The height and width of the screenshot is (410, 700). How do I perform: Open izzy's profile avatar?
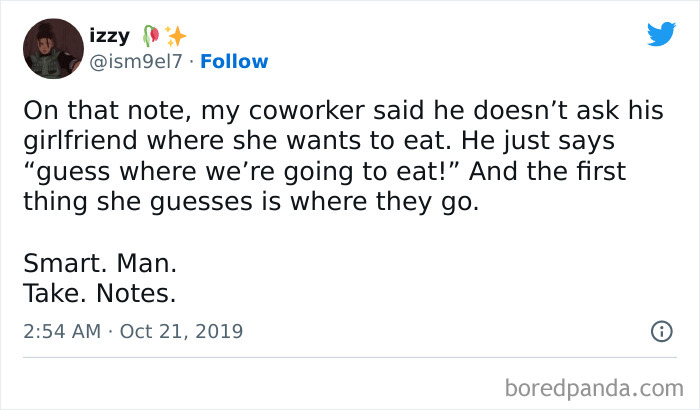[52, 49]
